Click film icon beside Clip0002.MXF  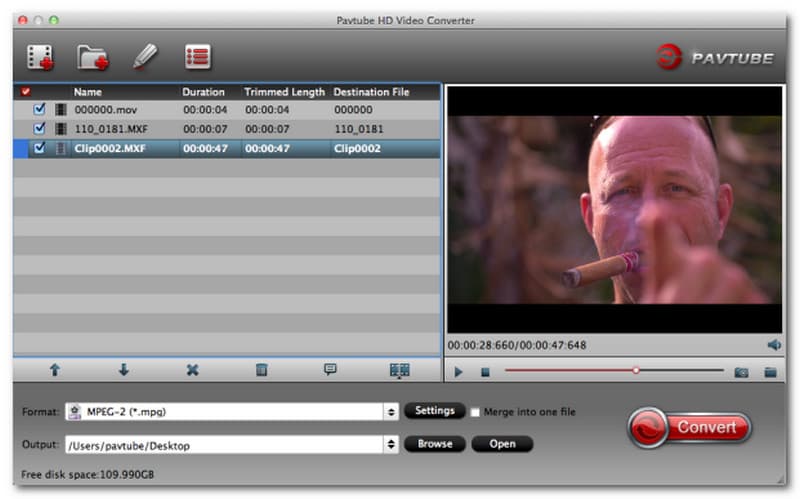pyautogui.click(x=61, y=148)
